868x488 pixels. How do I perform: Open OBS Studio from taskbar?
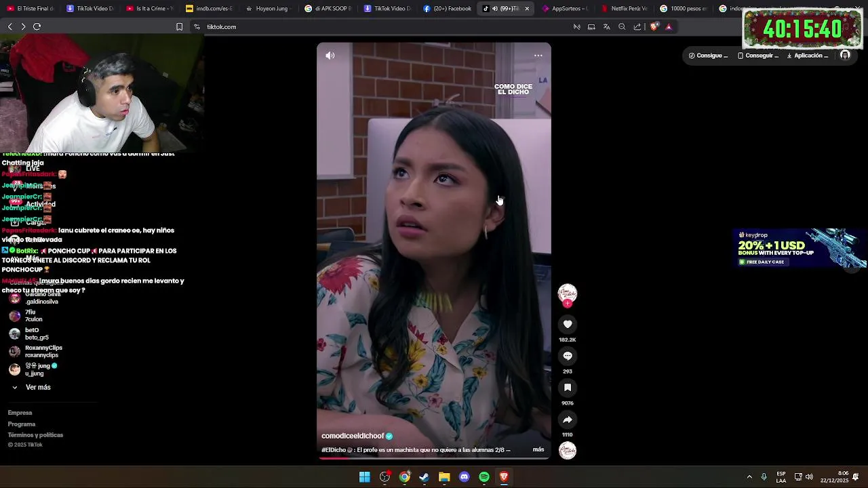click(x=385, y=477)
